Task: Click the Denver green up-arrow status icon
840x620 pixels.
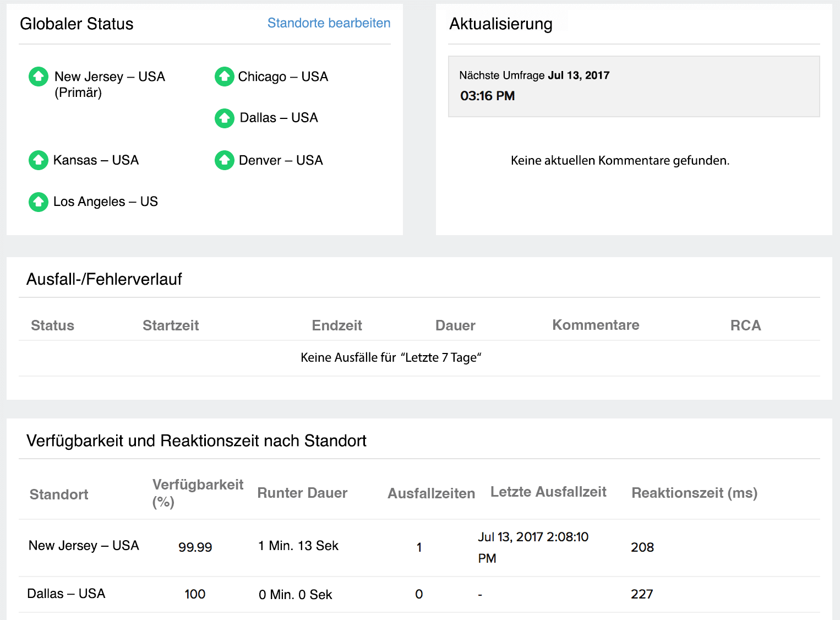Action: point(224,160)
